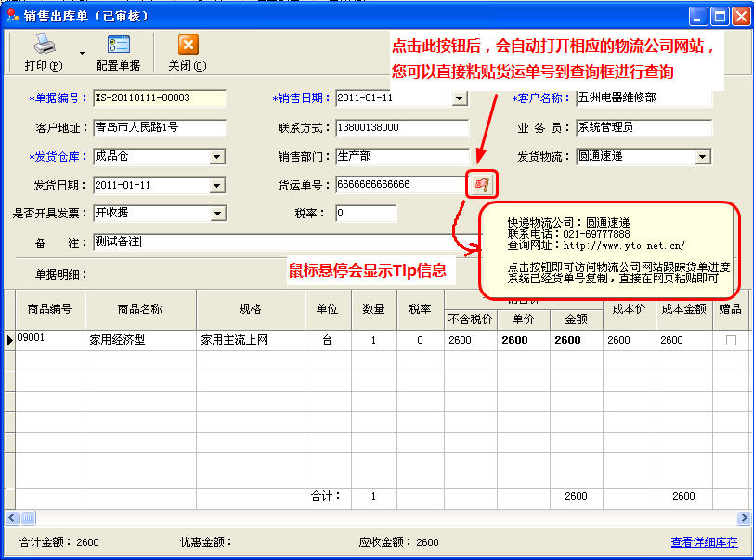Click the 客户地址 address input field

(159, 127)
